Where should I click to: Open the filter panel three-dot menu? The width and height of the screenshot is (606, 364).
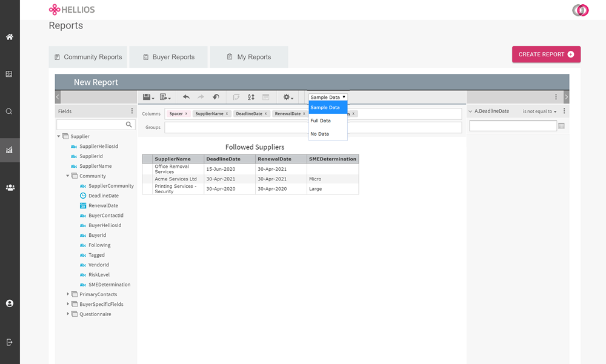pos(556,97)
